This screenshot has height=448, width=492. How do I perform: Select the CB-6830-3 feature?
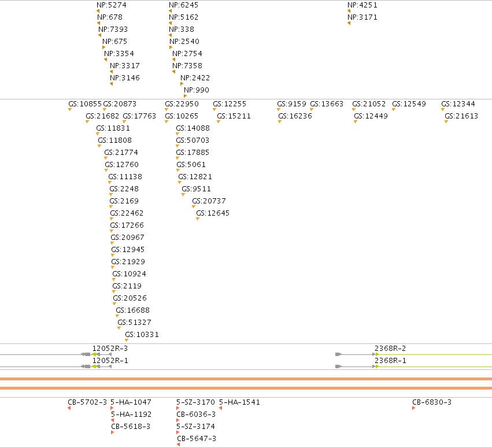432,402
